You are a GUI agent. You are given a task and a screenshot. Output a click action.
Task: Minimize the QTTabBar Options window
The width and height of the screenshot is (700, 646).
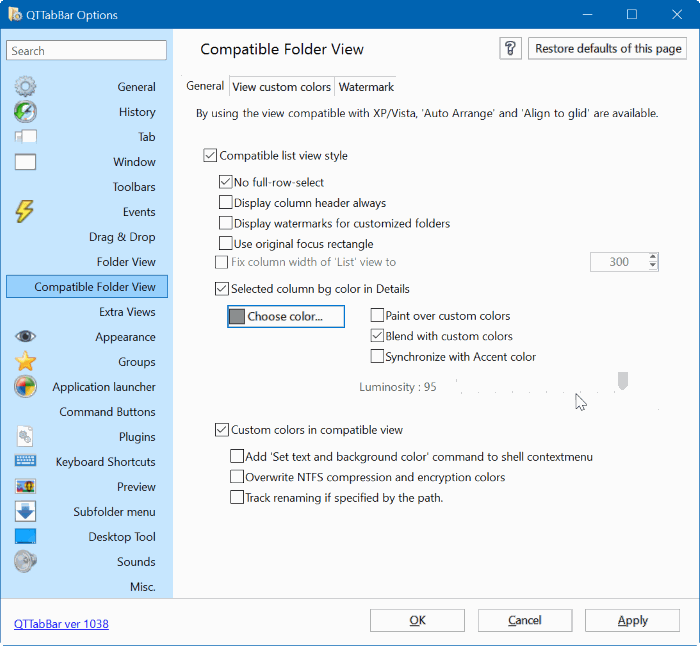[588, 14]
